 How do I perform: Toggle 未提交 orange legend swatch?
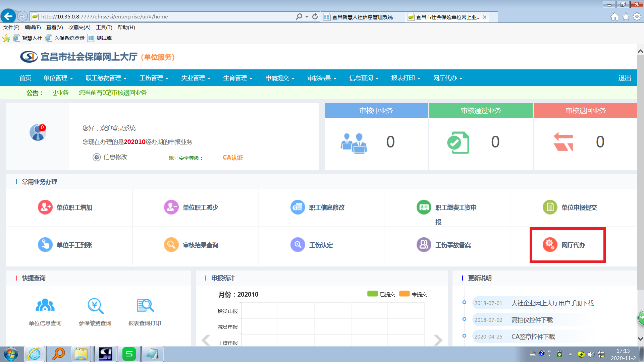point(404,294)
